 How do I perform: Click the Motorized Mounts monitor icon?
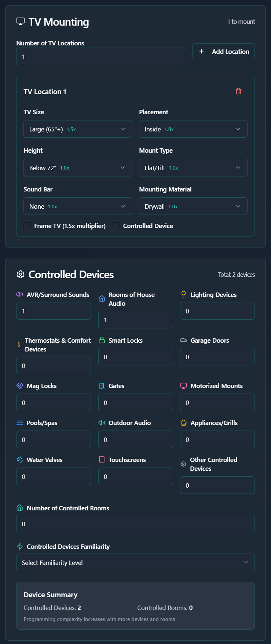tap(184, 386)
